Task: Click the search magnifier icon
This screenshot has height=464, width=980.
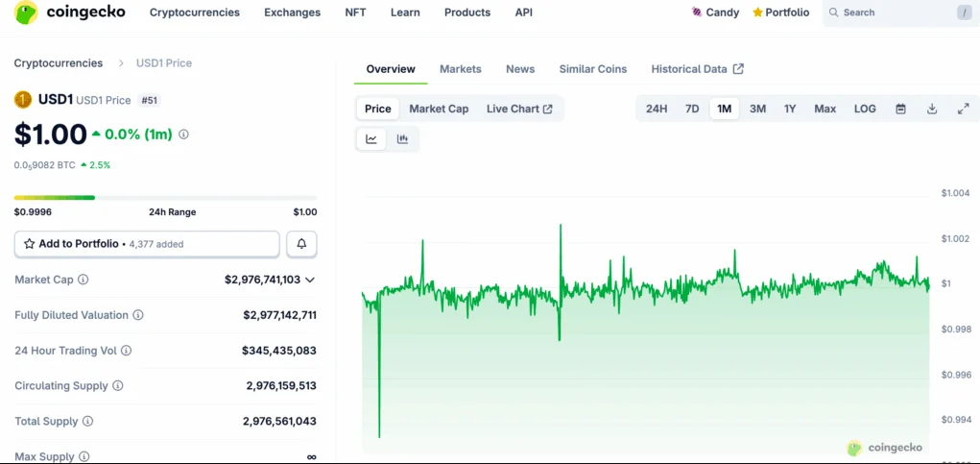Action: point(834,12)
